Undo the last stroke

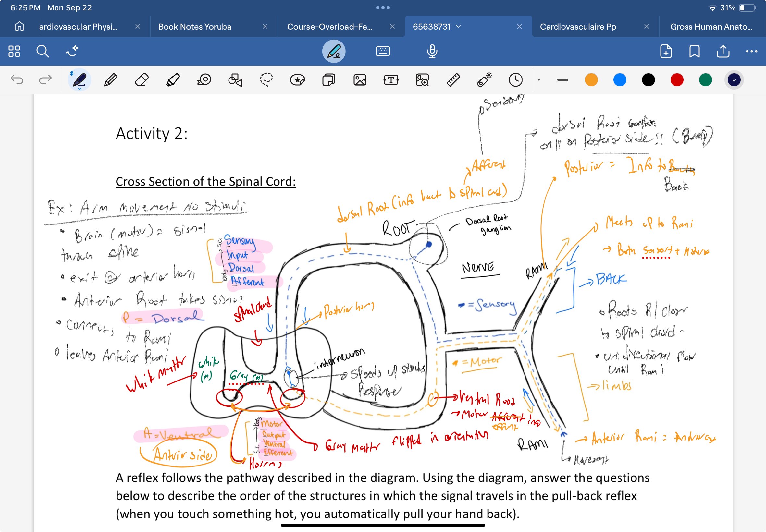point(17,80)
